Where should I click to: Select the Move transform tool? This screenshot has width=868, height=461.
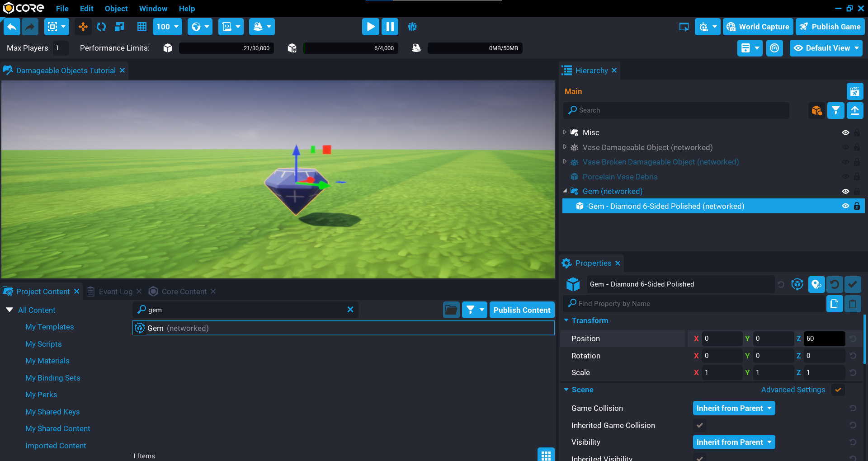[x=83, y=27]
